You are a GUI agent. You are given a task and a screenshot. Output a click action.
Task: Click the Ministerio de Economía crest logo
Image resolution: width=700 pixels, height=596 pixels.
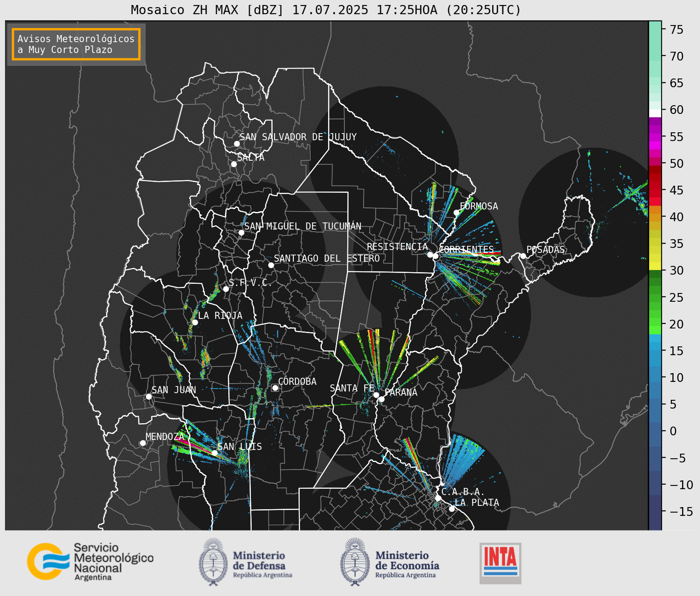356,562
